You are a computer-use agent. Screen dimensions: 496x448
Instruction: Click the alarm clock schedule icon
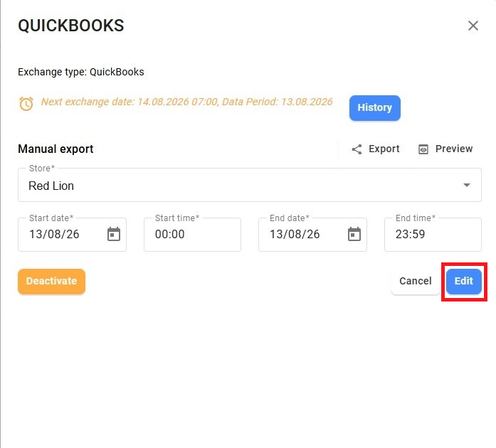[26, 104]
